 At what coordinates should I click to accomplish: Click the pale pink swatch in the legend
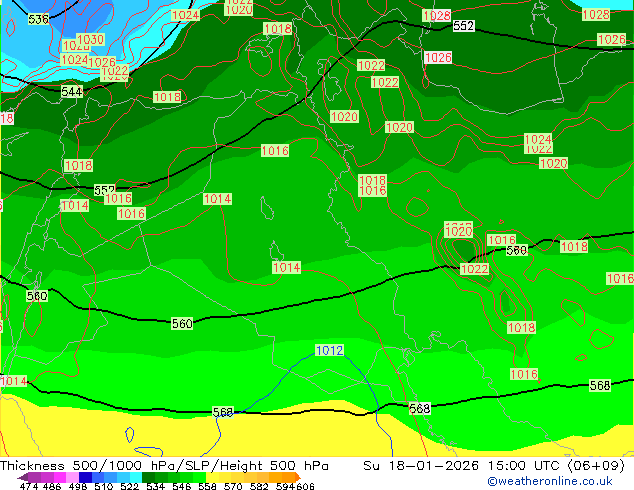point(72,477)
